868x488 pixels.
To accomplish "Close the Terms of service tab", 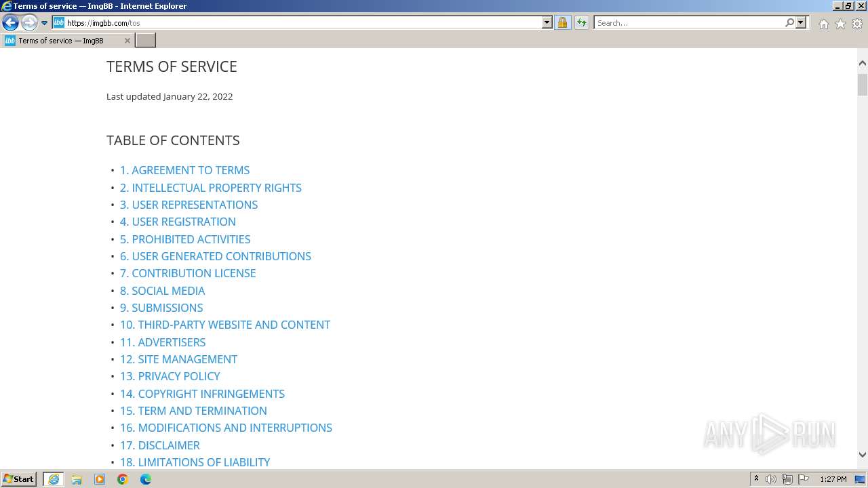I will (127, 41).
